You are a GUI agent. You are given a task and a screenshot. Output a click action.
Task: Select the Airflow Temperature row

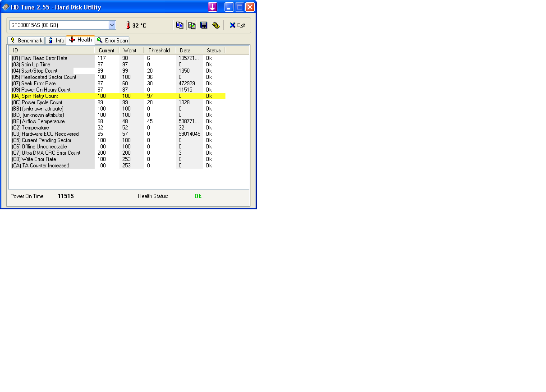pyautogui.click(x=118, y=121)
